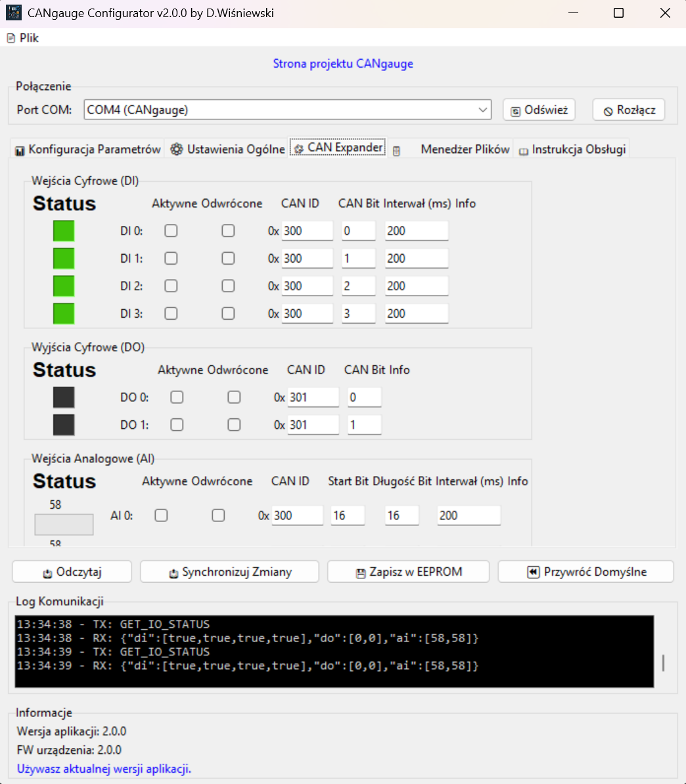The image size is (686, 784).
Task: Click the DI 1 CAN Bit field
Action: pos(359,259)
